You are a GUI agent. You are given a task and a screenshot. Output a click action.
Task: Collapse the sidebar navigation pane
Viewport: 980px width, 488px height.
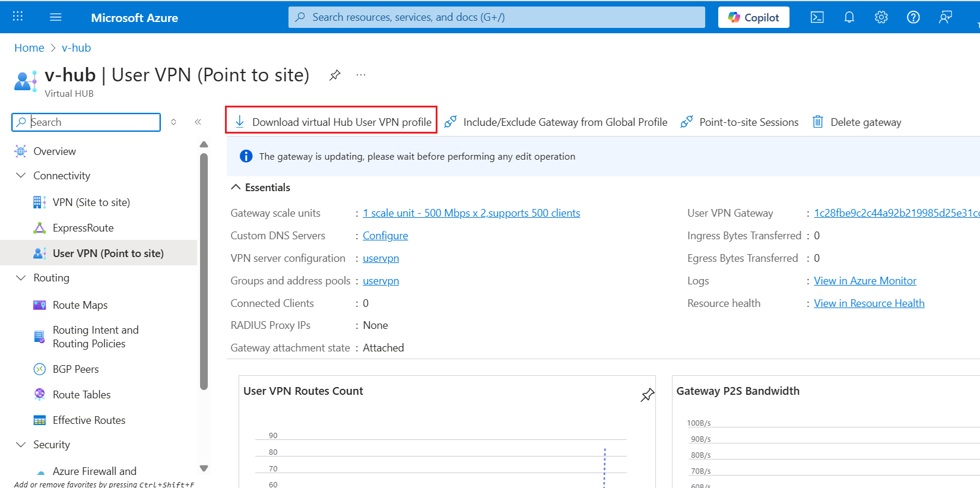(x=198, y=122)
